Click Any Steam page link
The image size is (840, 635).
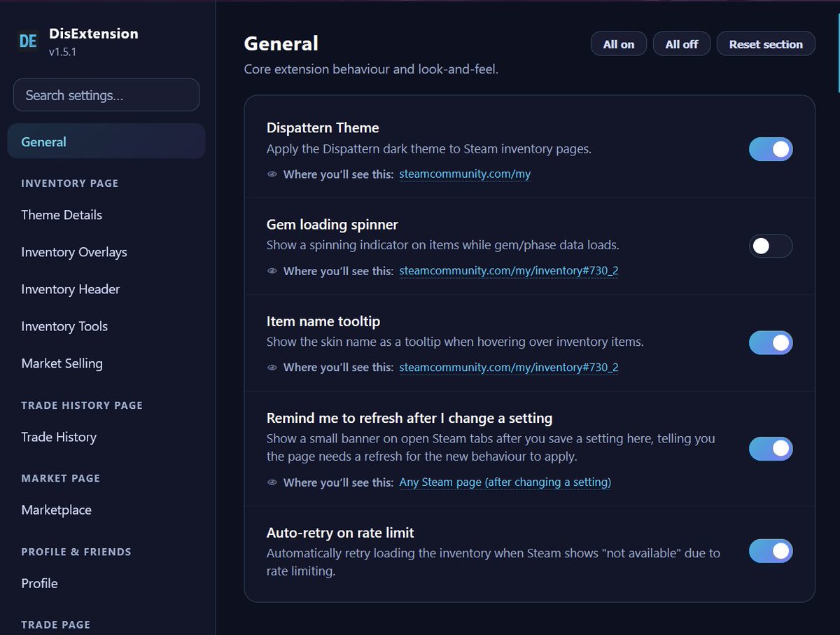click(x=505, y=482)
